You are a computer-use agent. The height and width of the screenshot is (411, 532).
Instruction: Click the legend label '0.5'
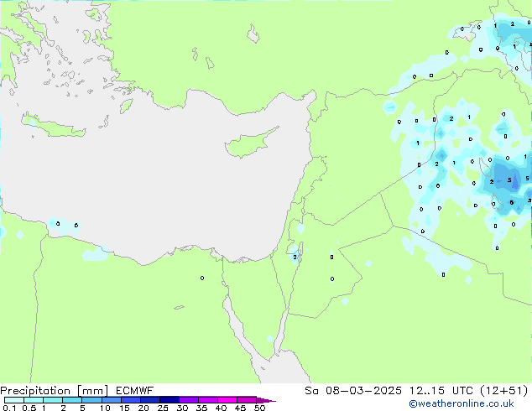pos(29,408)
